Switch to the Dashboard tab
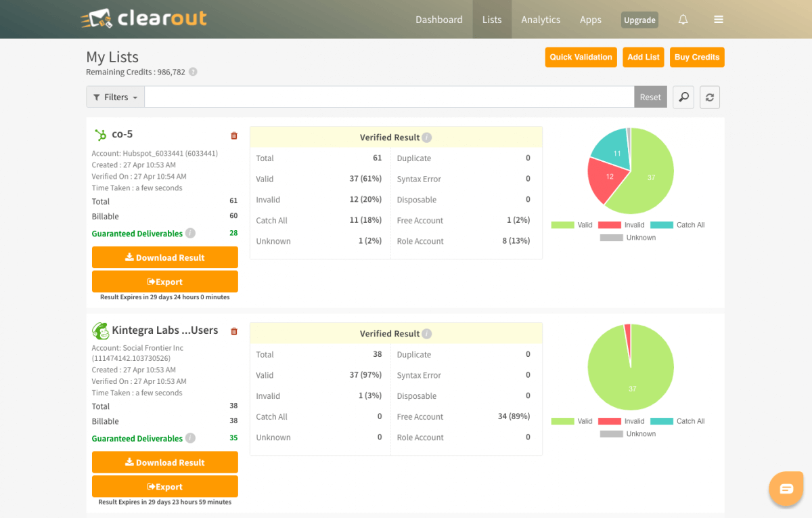The height and width of the screenshot is (518, 812). 438,19
